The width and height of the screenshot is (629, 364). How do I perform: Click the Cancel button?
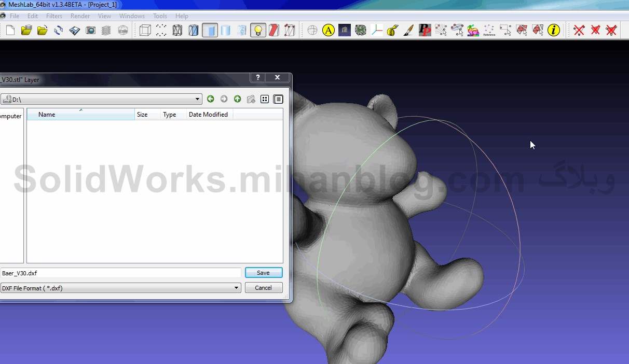coord(264,288)
